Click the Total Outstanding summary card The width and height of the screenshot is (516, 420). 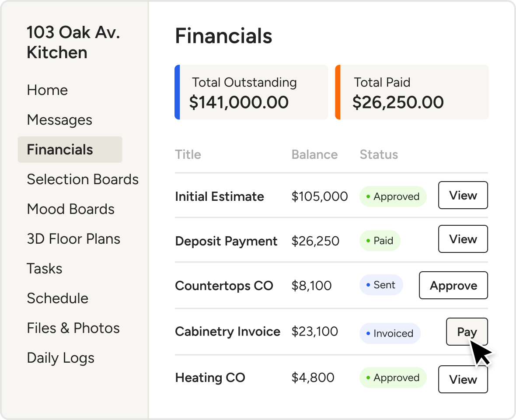pyautogui.click(x=251, y=92)
